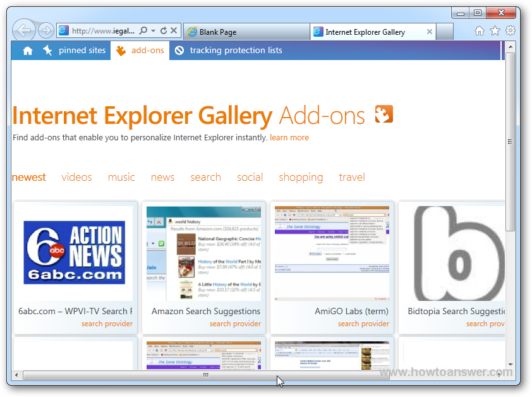Click the horizontal scrollbar thumb

206,375
